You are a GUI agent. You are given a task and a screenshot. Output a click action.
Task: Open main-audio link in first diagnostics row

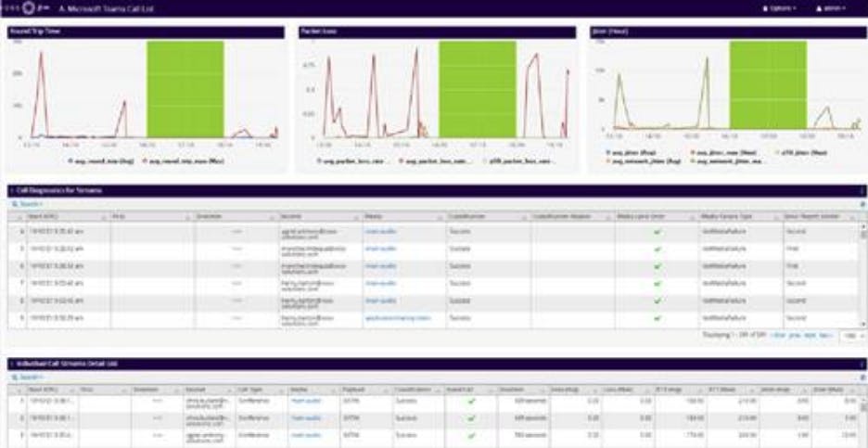[x=380, y=228]
